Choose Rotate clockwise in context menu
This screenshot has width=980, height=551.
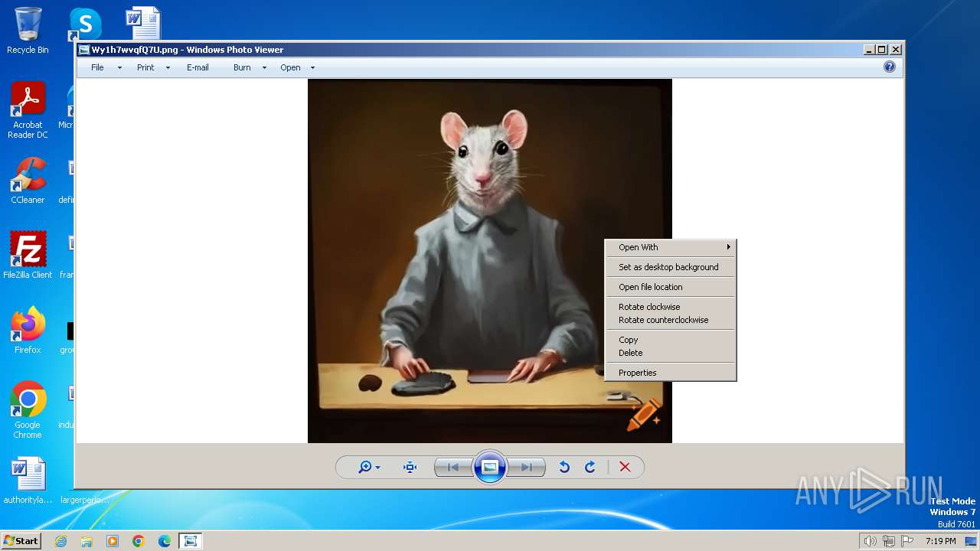tap(671, 307)
